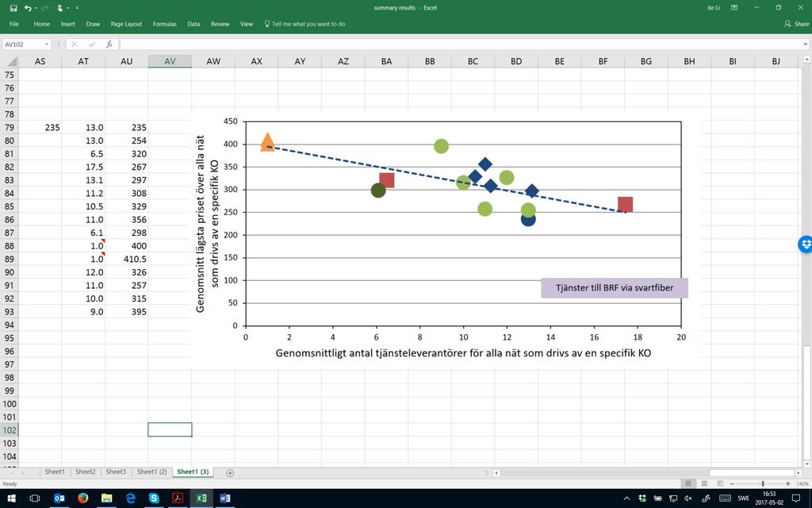Image resolution: width=812 pixels, height=508 pixels.
Task: Click the Tjänster till BRF via svartfiber textbox
Action: point(615,287)
